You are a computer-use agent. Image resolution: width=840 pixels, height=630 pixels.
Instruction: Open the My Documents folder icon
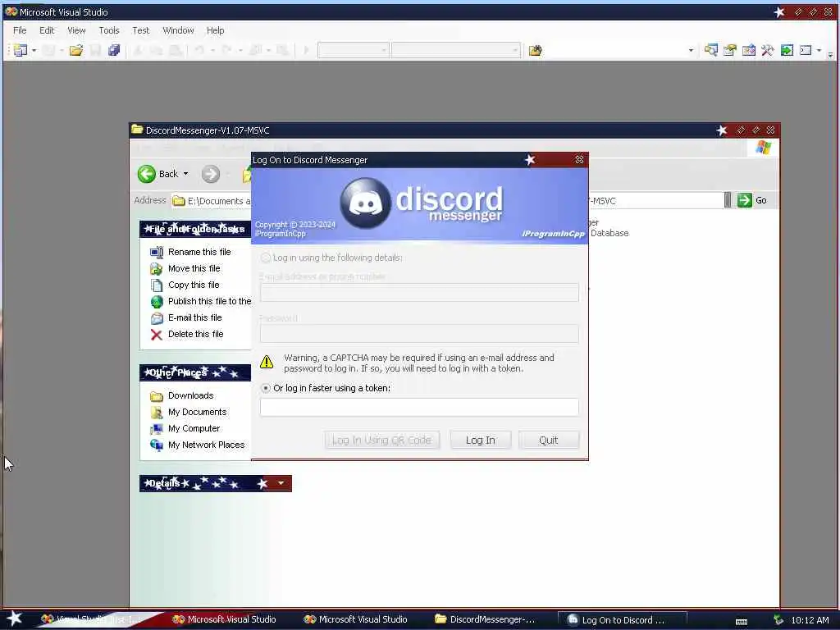[157, 413]
